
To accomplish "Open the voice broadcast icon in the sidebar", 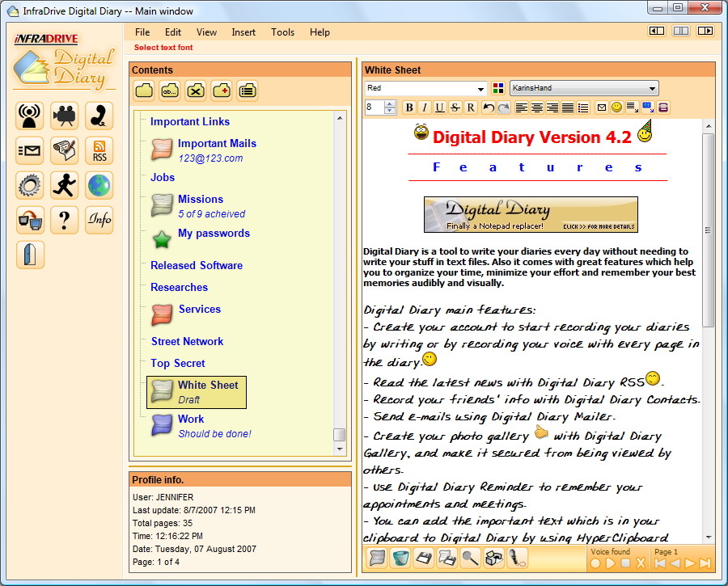I will click(30, 116).
